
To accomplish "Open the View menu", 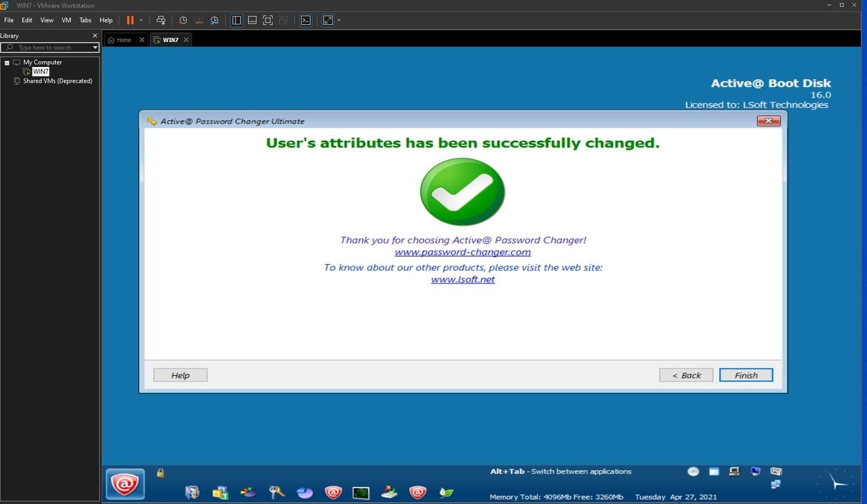I will tap(47, 20).
